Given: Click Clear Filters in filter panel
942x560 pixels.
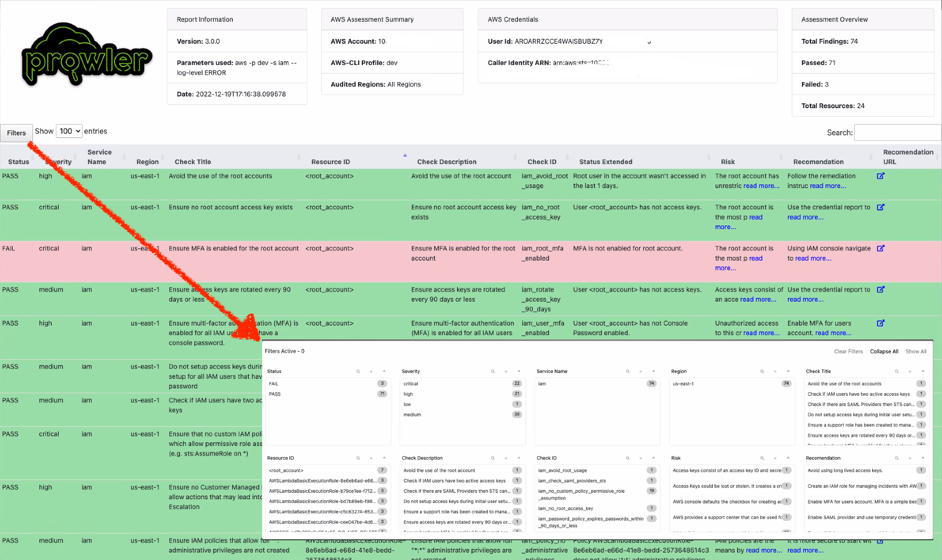Looking at the screenshot, I should pos(848,352).
